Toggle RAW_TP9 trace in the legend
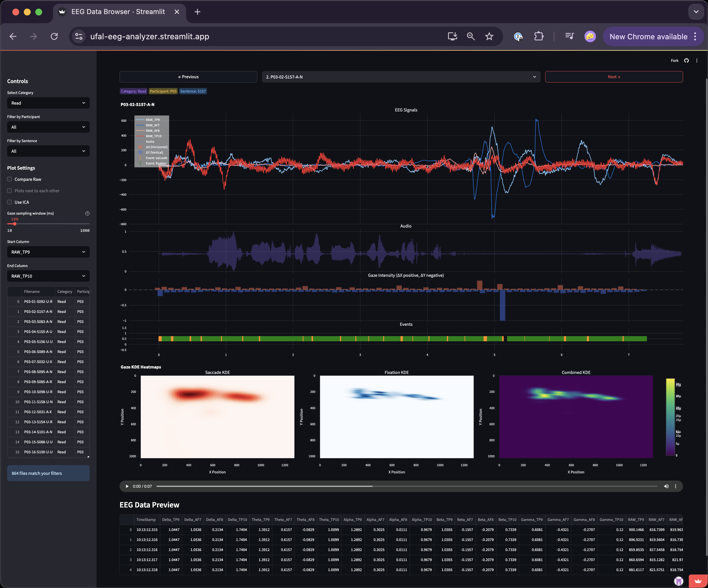The image size is (708, 588). coord(148,119)
